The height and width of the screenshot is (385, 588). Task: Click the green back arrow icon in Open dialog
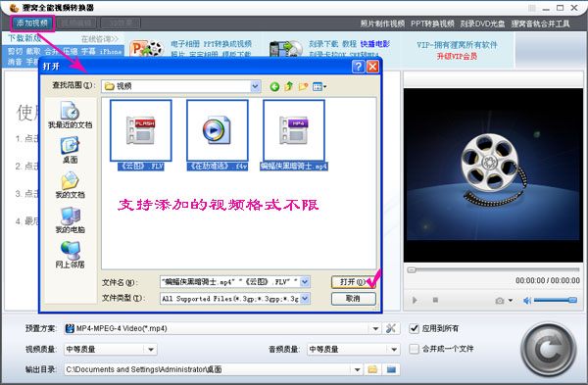(x=274, y=86)
